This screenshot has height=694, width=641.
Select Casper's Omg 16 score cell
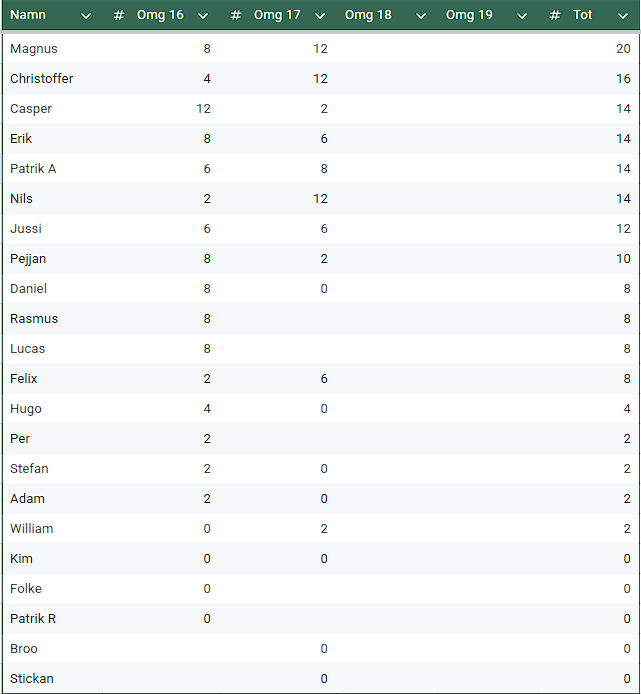click(x=203, y=109)
